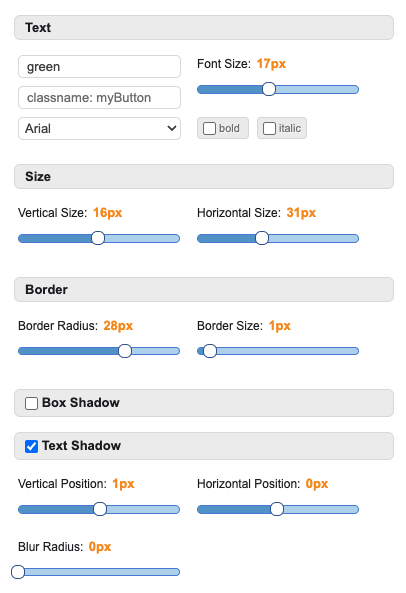Enable the bold checkbox
The width and height of the screenshot is (406, 593).
tap(209, 129)
